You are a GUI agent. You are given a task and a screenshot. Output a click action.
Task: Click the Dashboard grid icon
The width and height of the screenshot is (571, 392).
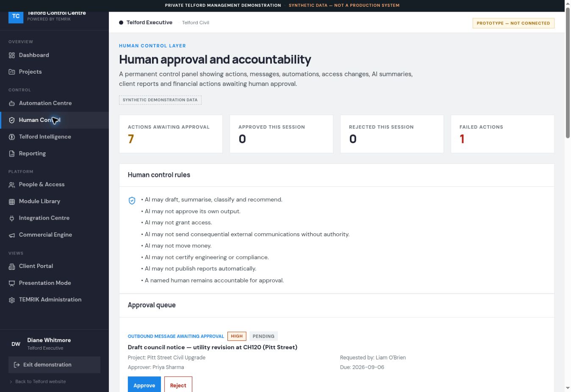(12, 55)
